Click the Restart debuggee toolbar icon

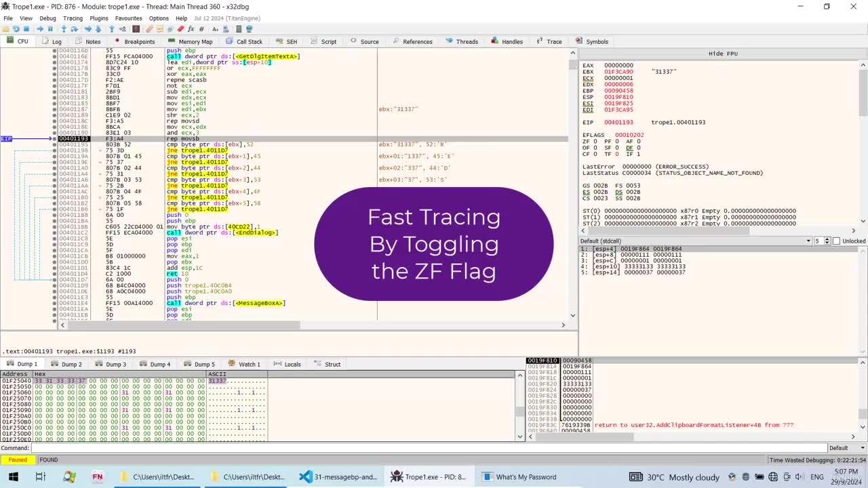point(16,29)
